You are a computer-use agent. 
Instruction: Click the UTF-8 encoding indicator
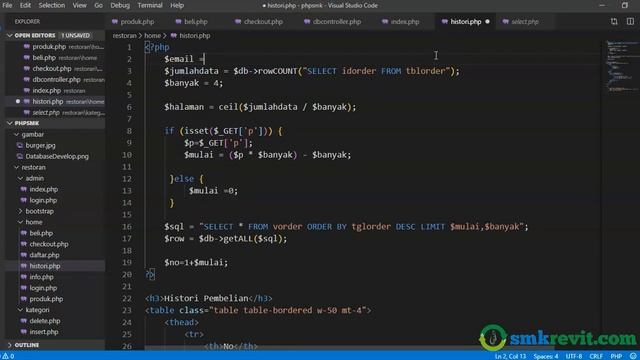point(574,356)
